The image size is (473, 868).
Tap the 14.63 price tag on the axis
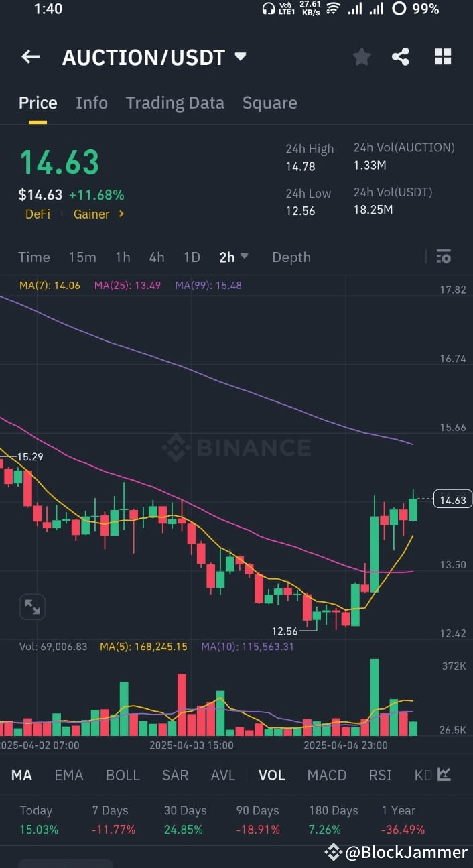tap(452, 499)
